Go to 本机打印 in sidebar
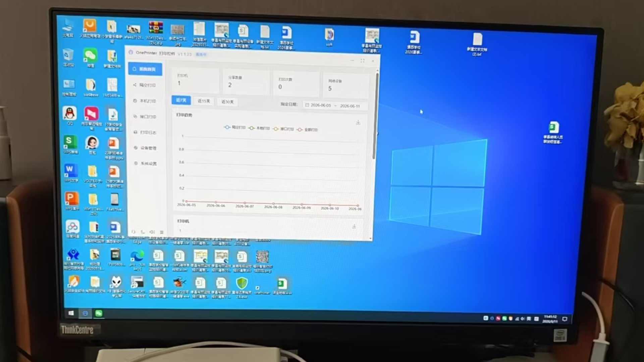The image size is (644, 362). coord(145,101)
